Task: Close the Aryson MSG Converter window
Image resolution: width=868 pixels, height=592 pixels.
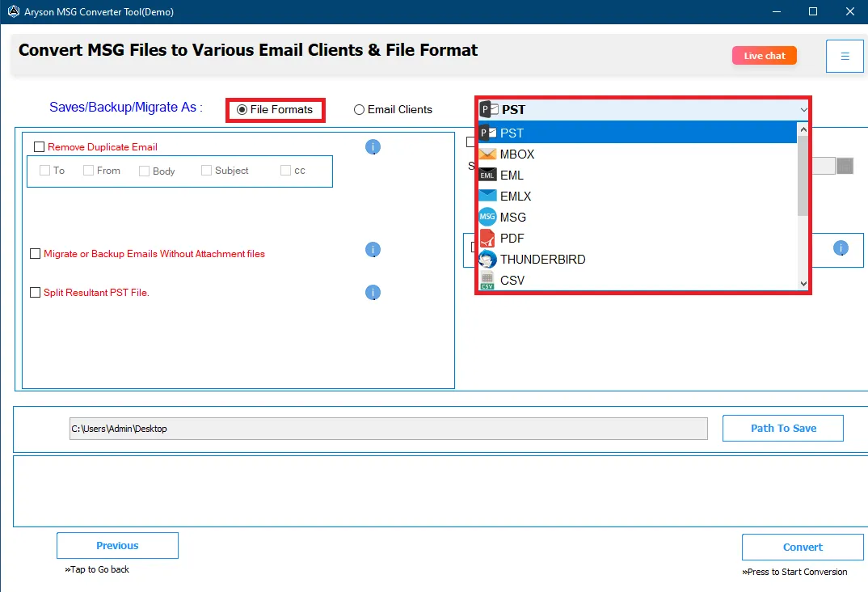Action: click(849, 11)
